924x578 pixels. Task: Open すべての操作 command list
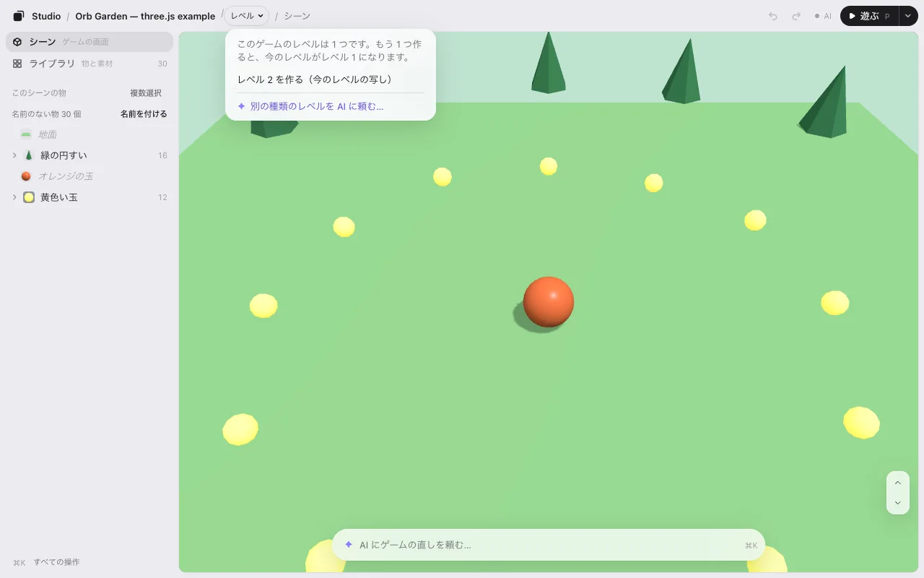[x=56, y=562]
